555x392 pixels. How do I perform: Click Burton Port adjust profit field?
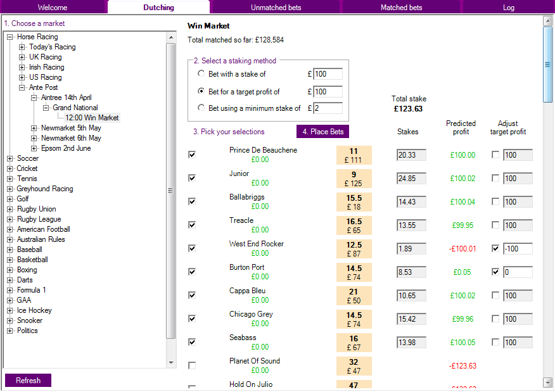point(518,272)
